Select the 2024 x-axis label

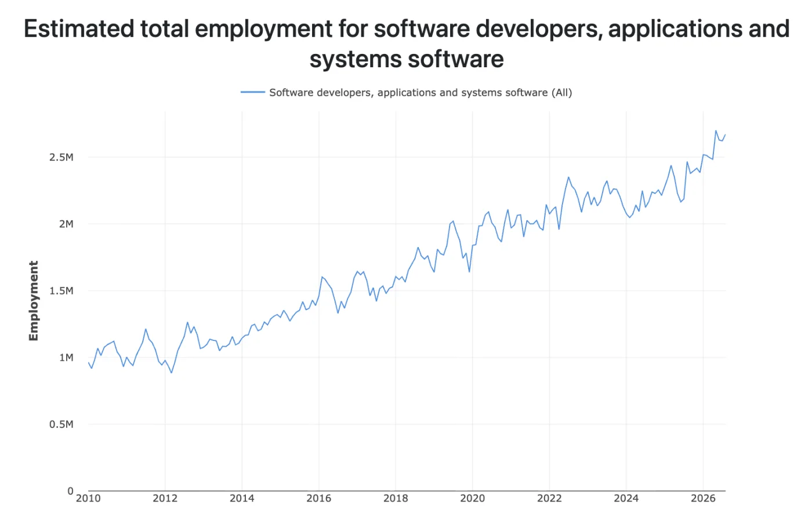tap(626, 498)
